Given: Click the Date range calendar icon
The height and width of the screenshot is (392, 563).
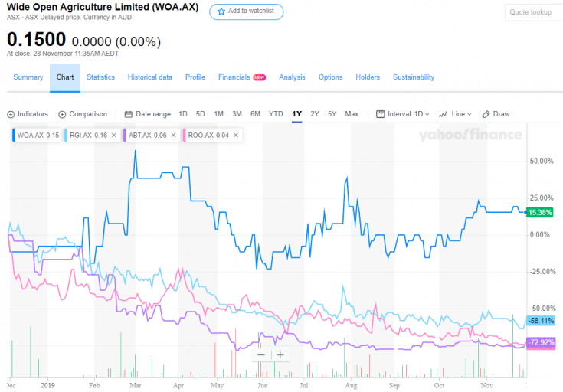Looking at the screenshot, I should 128,115.
